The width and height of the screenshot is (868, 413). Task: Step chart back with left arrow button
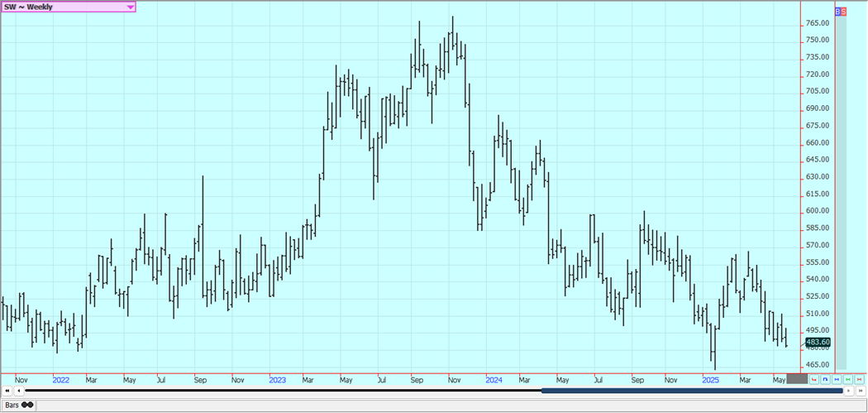19,391
